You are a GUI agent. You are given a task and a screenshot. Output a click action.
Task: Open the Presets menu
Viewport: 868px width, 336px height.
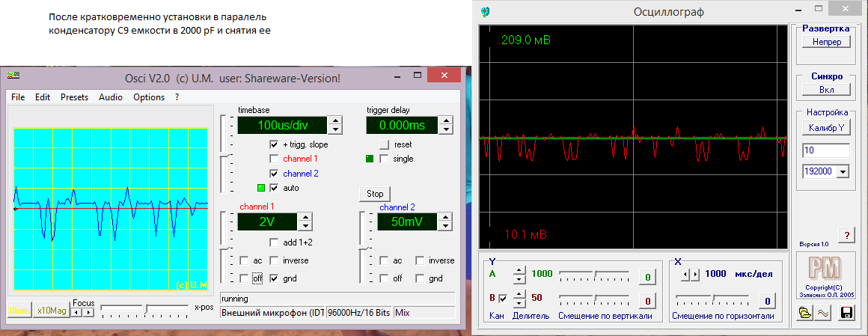[x=74, y=97]
